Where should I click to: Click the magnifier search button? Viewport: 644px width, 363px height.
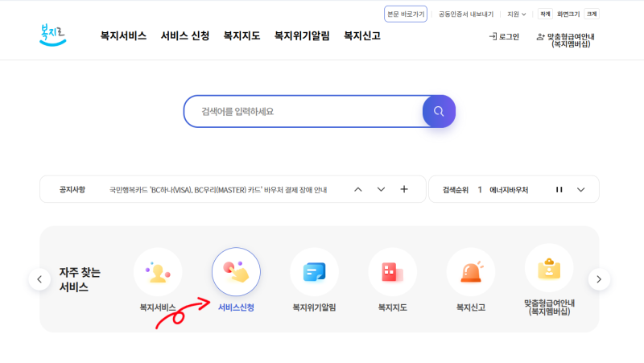[439, 111]
